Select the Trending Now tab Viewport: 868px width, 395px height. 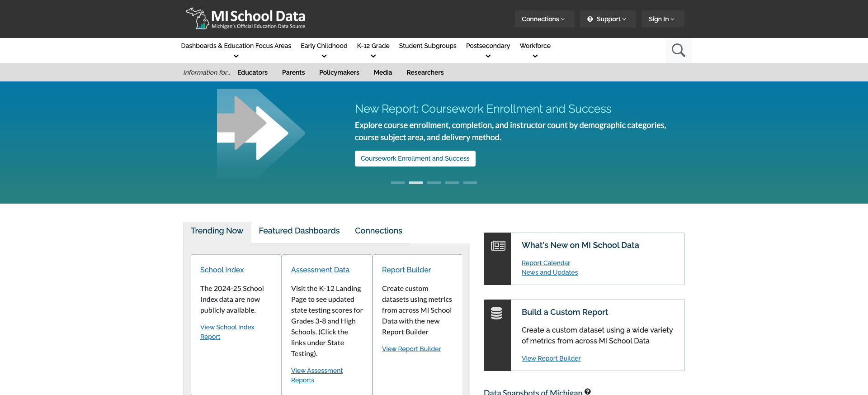[217, 231]
